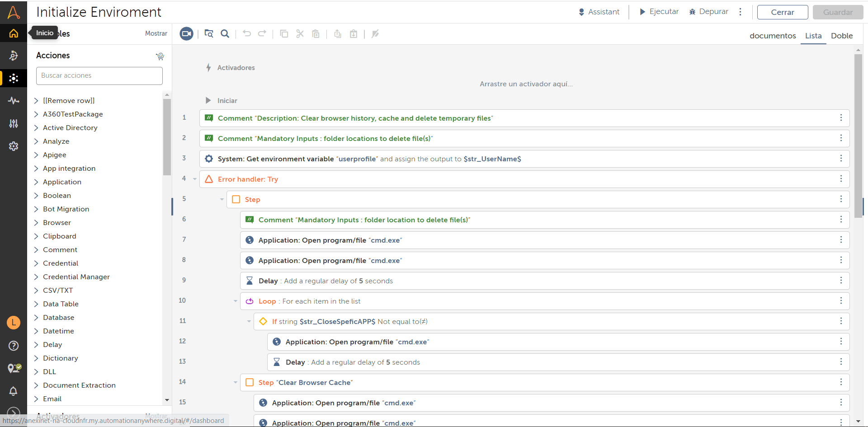The image size is (868, 427).
Task: Switch to the Doble view tab
Action: [x=842, y=36]
